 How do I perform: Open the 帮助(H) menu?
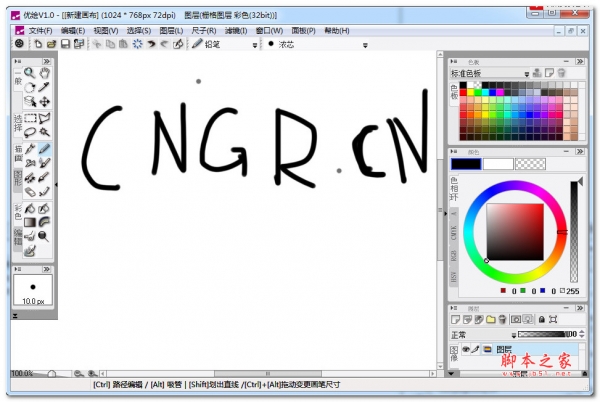pyautogui.click(x=337, y=31)
